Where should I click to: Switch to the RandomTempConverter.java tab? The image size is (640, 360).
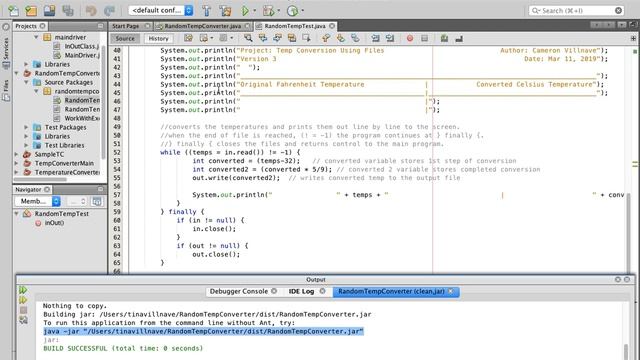[x=202, y=26]
